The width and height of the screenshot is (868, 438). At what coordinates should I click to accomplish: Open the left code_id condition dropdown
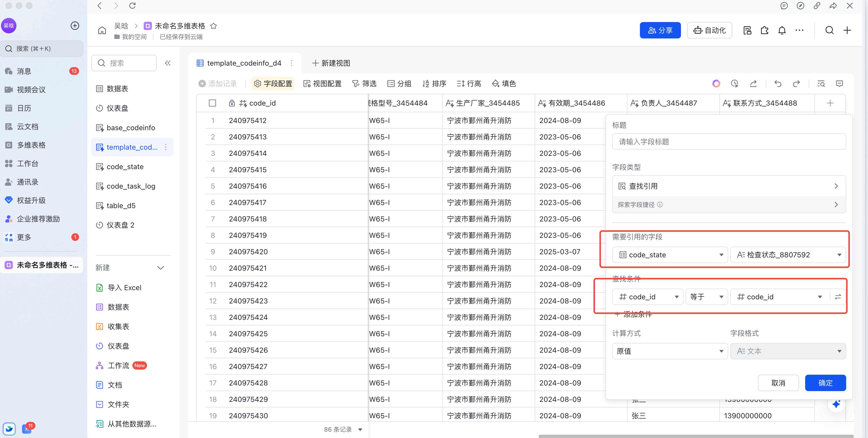[648, 297]
